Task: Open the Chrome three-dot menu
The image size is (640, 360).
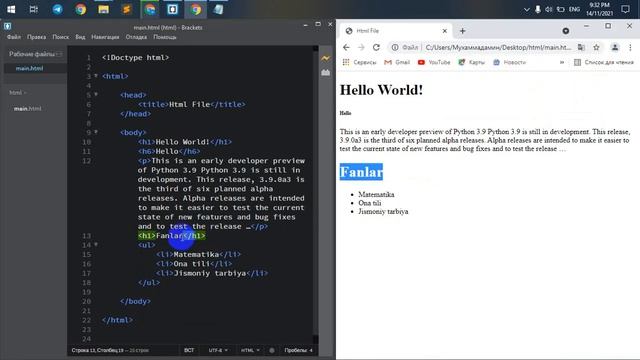Action: coord(630,47)
